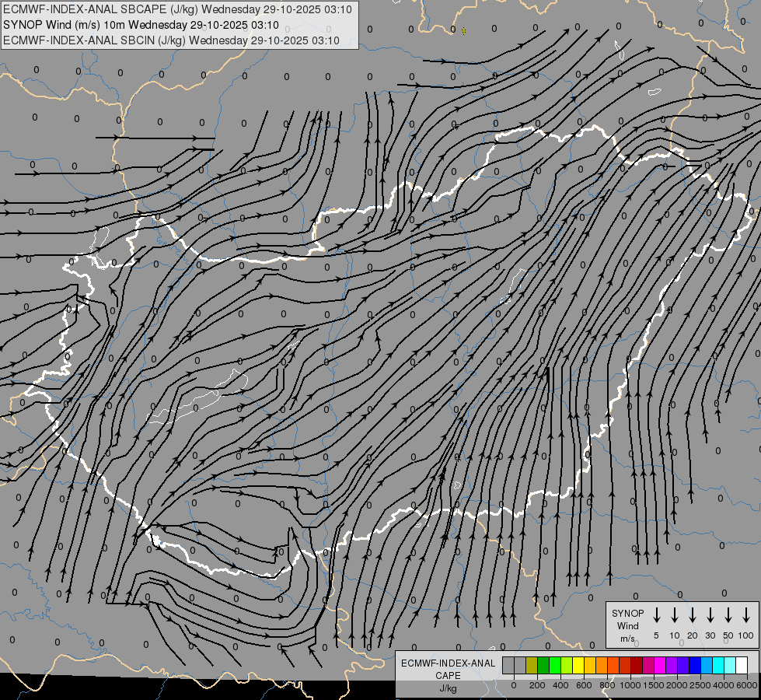761x700 pixels.
Task: Click the '200' tick label of CAPE scale
Action: click(537, 685)
